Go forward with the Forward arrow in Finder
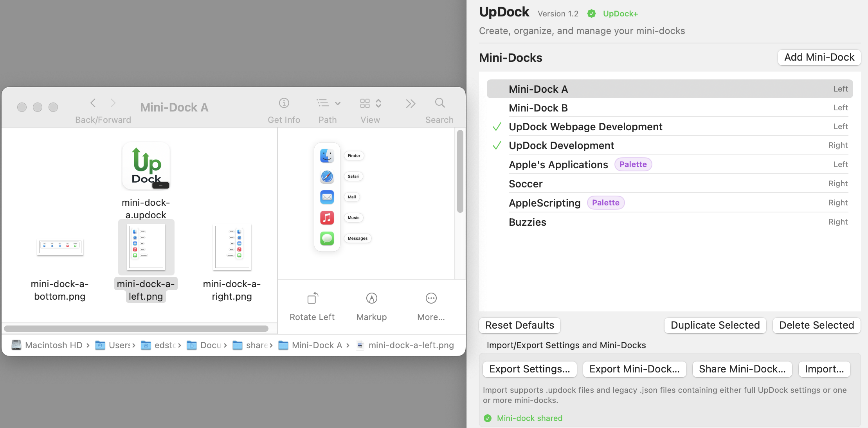This screenshot has height=428, width=868. pos(113,103)
